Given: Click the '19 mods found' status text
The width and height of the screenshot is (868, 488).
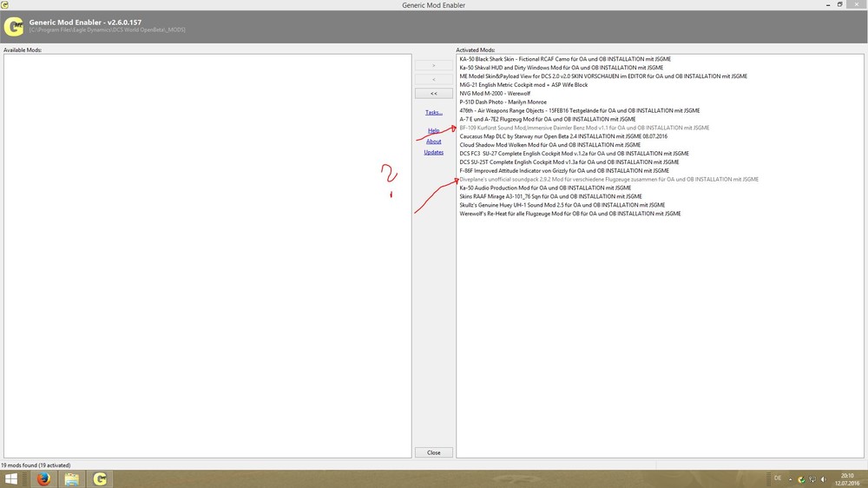Looking at the screenshot, I should pyautogui.click(x=36, y=465).
